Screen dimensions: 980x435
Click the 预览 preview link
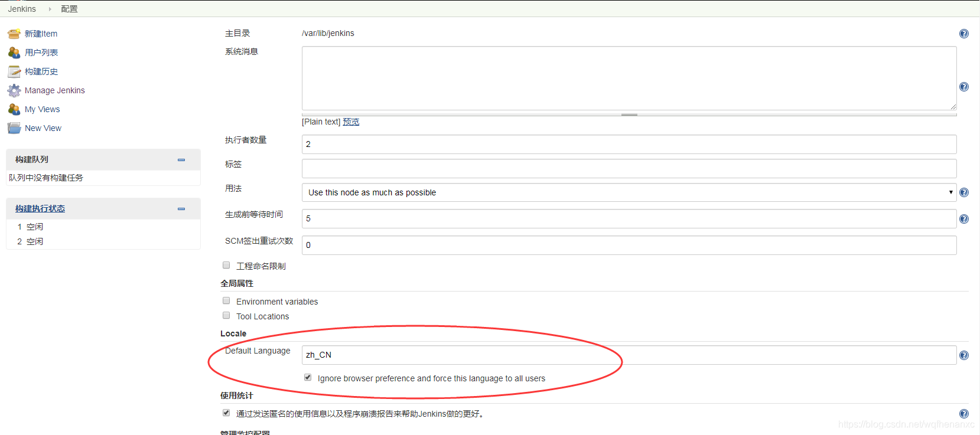point(351,122)
